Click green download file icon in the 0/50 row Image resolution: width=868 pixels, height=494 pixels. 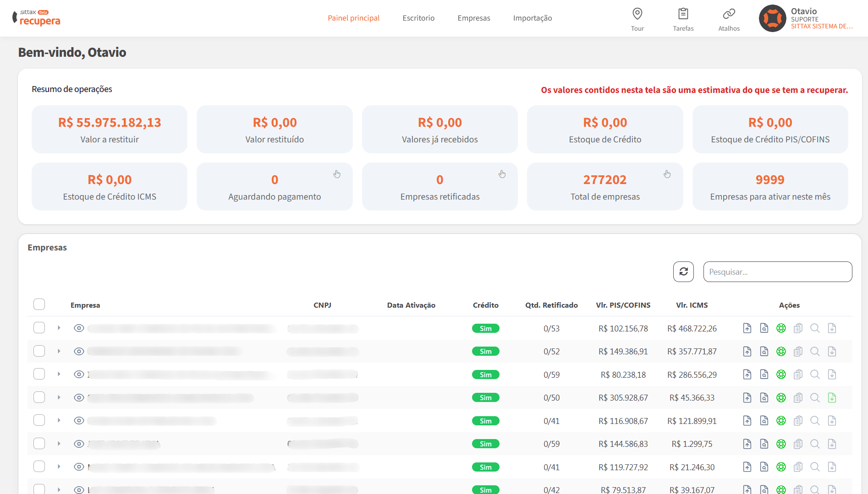832,398
